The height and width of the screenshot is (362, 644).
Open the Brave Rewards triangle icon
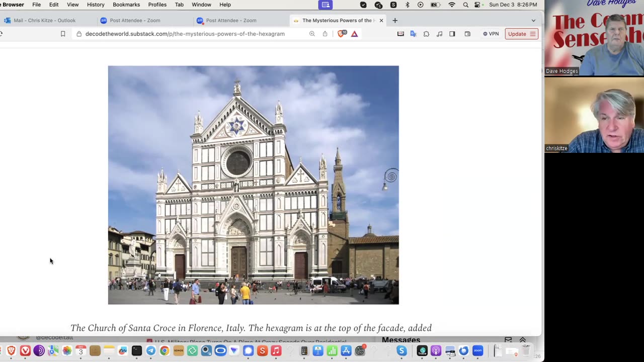point(355,34)
